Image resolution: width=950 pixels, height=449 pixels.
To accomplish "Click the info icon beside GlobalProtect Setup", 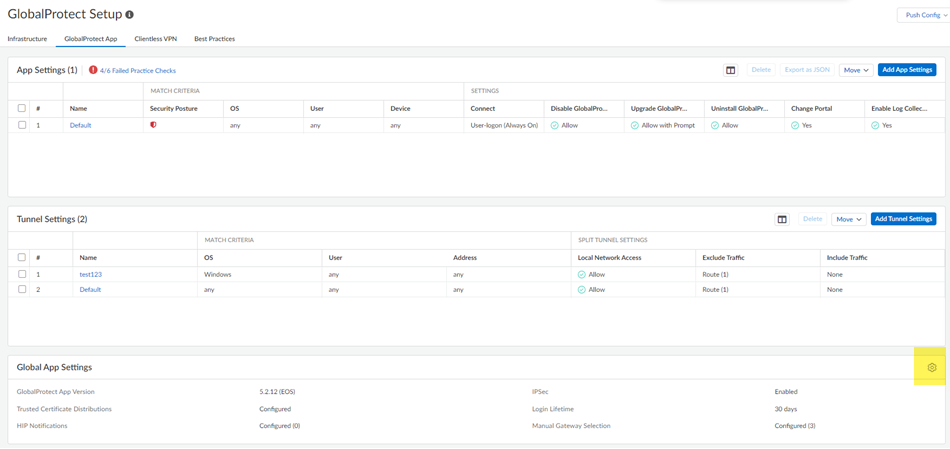I will pos(129,15).
